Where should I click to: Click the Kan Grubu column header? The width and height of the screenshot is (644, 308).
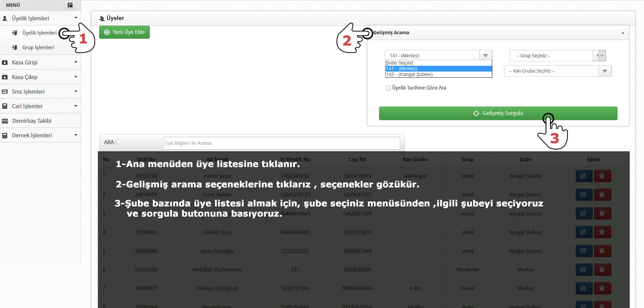coord(415,159)
